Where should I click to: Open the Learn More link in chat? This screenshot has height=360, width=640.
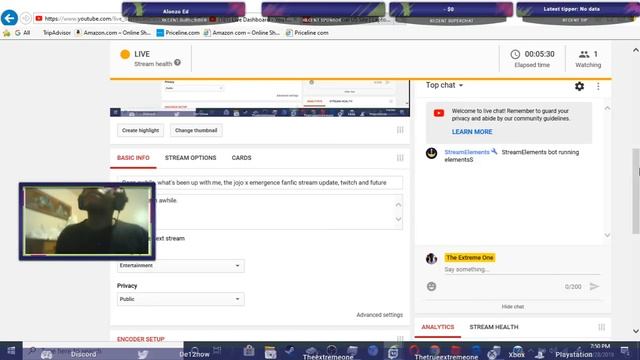[472, 132]
